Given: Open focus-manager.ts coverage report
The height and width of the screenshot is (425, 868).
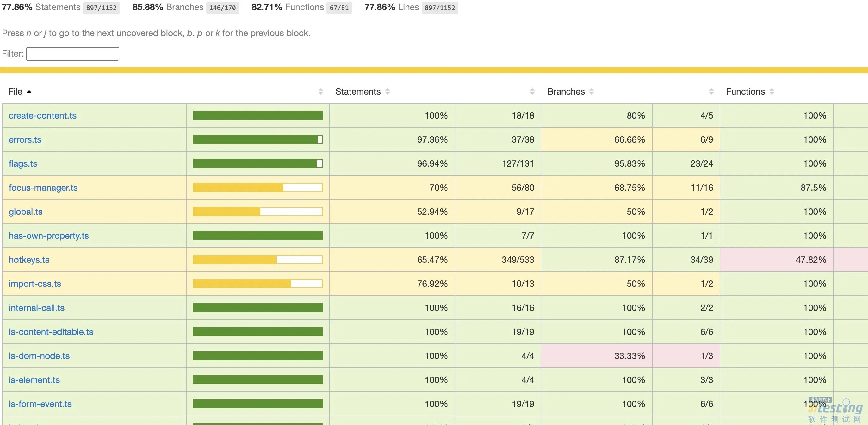Looking at the screenshot, I should [43, 188].
